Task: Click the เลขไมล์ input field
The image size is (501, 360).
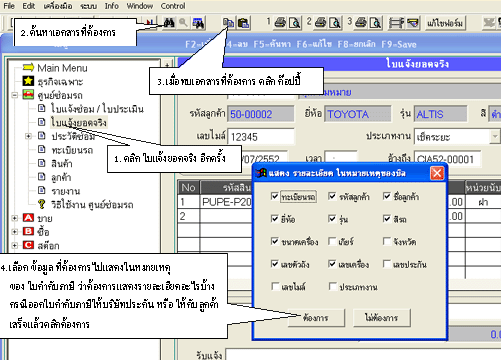Action: click(261, 137)
